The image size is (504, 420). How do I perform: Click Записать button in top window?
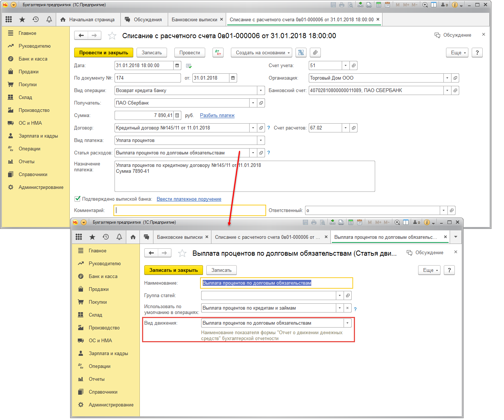pos(152,52)
